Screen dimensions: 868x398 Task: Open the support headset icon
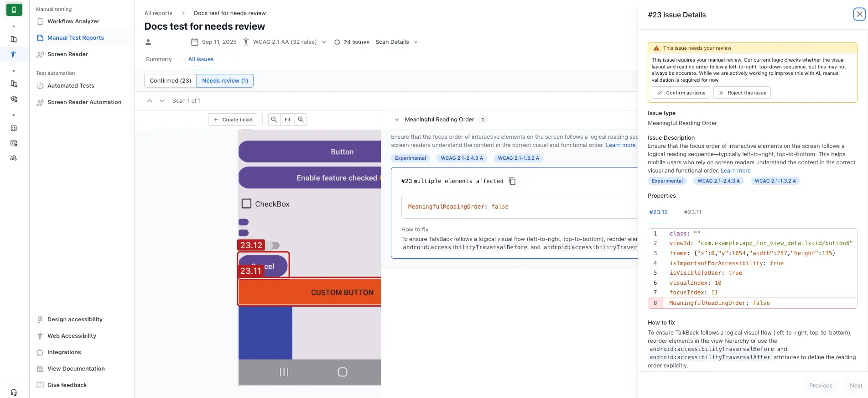point(14,392)
